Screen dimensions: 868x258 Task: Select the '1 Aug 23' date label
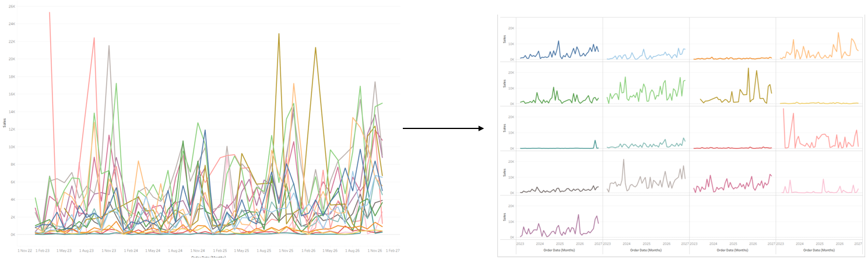point(86,250)
